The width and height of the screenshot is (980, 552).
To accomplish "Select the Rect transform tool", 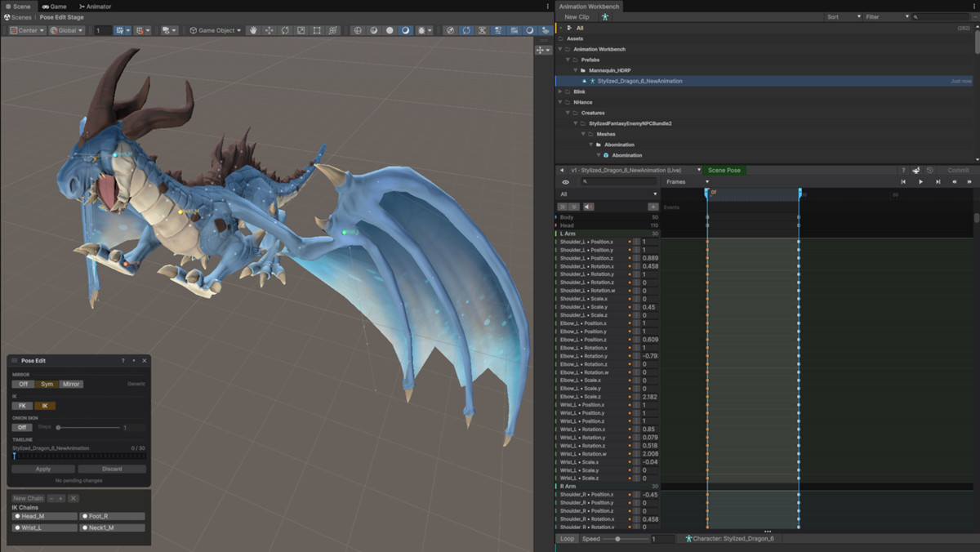I will [x=317, y=30].
